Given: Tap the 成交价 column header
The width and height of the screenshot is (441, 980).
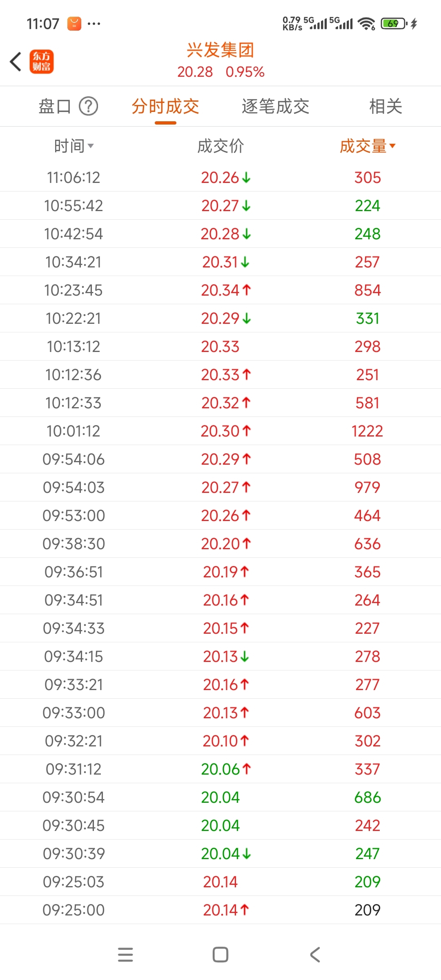Looking at the screenshot, I should point(220,146).
